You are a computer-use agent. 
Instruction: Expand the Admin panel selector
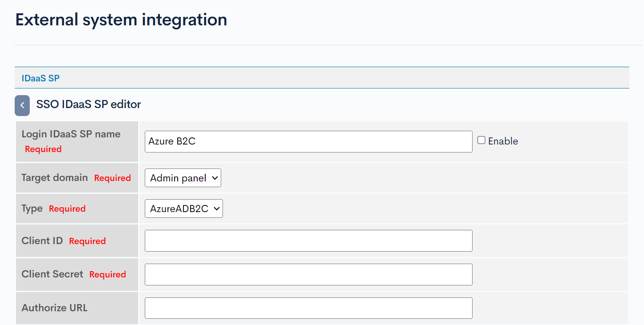click(x=183, y=178)
